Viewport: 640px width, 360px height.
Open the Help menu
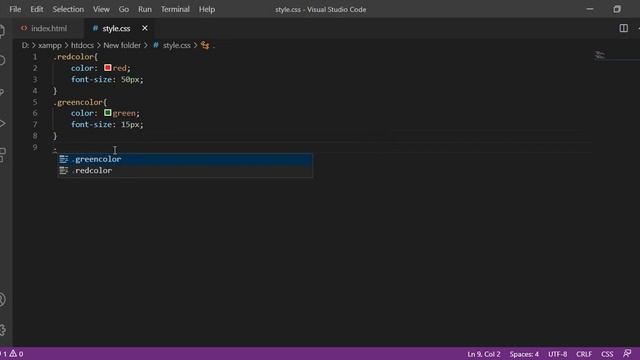pyautogui.click(x=207, y=9)
